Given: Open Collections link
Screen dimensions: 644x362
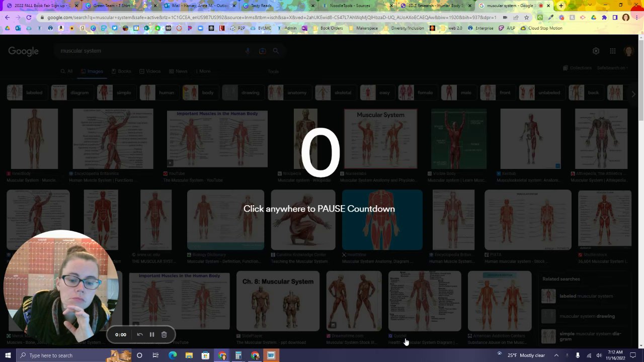Looking at the screenshot, I should pyautogui.click(x=578, y=68).
